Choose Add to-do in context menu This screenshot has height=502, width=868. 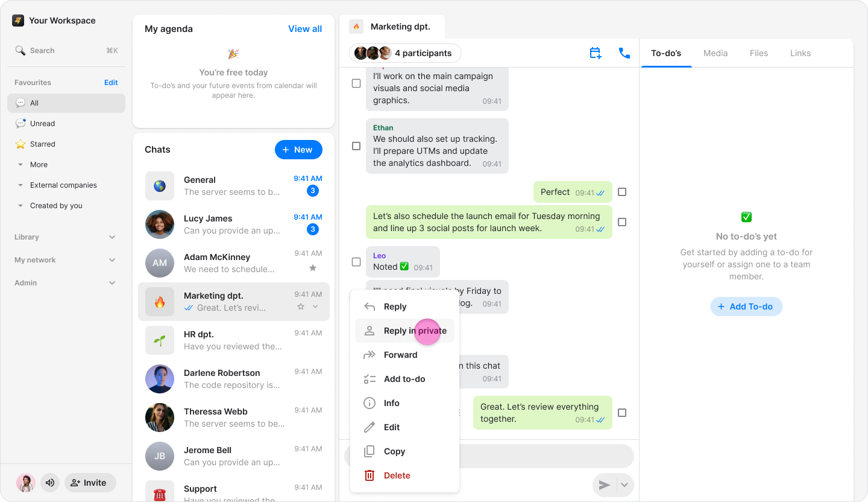coord(404,379)
